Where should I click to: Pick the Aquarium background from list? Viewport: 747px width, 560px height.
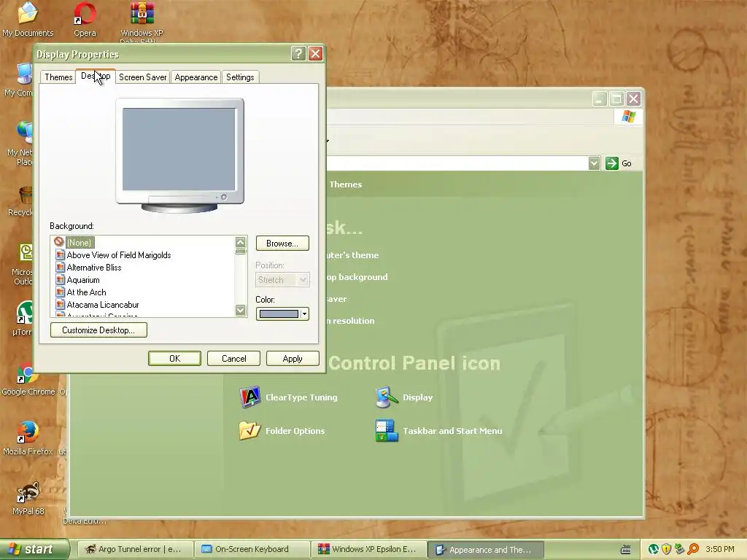(83, 280)
